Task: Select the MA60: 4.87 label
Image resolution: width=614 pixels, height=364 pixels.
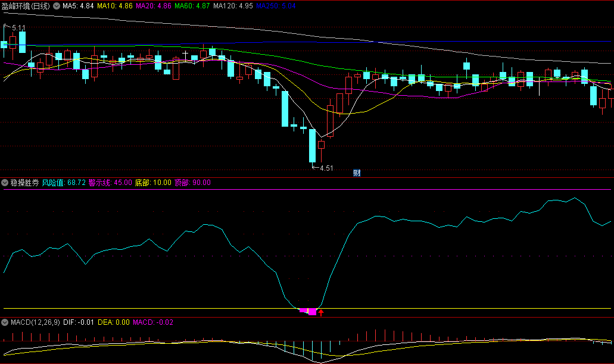Action: pos(192,6)
